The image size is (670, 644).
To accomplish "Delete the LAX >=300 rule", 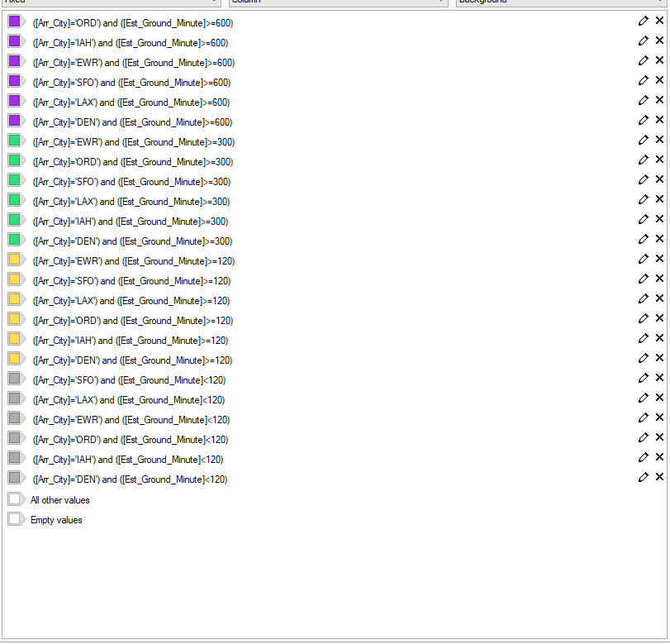I will tap(659, 199).
